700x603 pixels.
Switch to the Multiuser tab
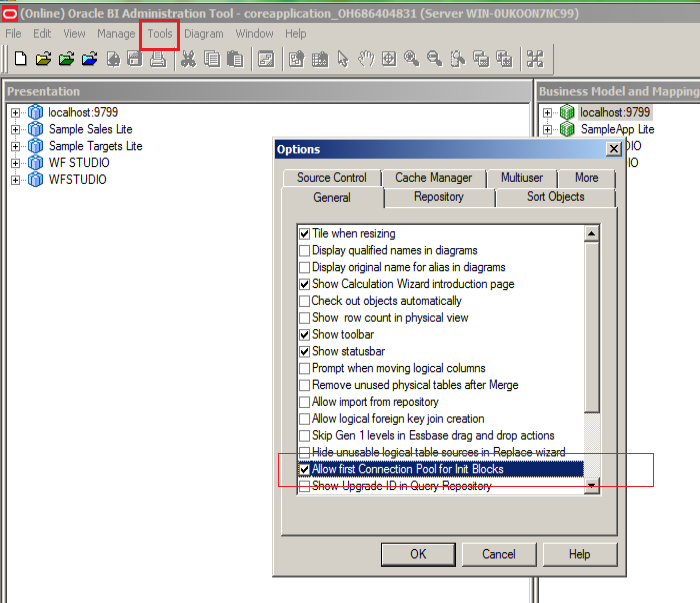(x=522, y=178)
